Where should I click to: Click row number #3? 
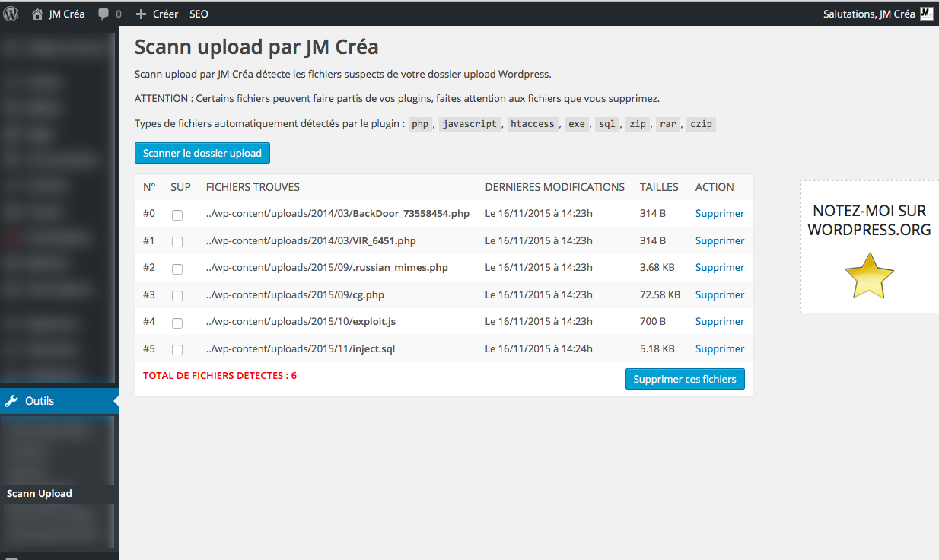pos(149,294)
